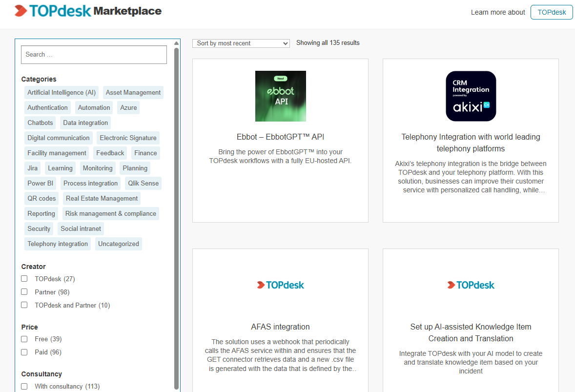Select the Authentication category tag
The width and height of the screenshot is (575, 392).
pos(48,107)
